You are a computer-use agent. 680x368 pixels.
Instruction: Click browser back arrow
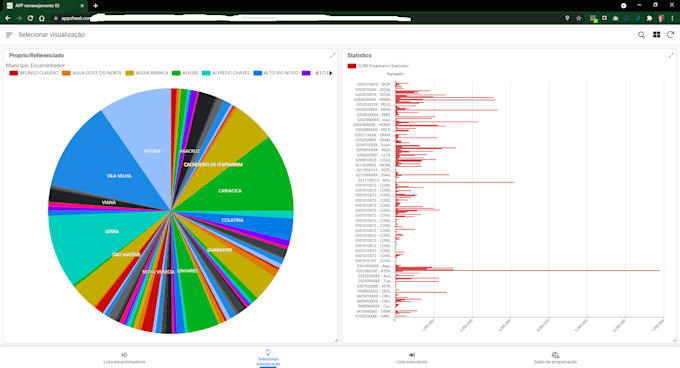pyautogui.click(x=7, y=18)
